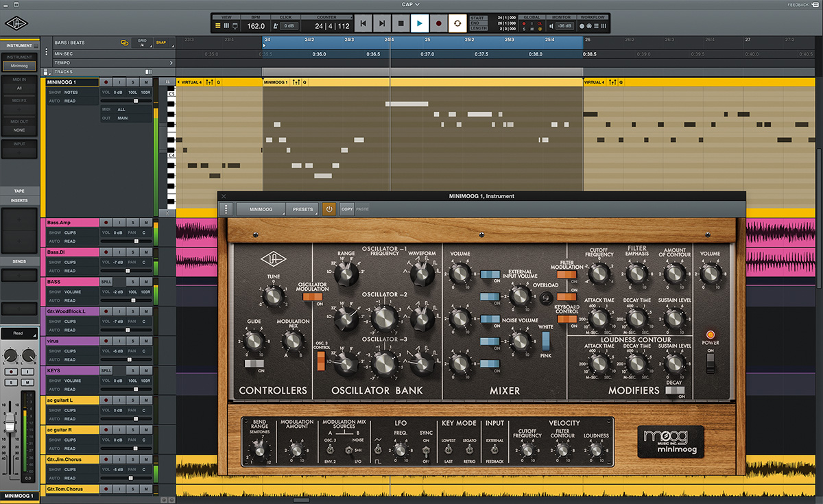Stop playback with the stop button
Image resolution: width=823 pixels, height=504 pixels.
point(401,23)
